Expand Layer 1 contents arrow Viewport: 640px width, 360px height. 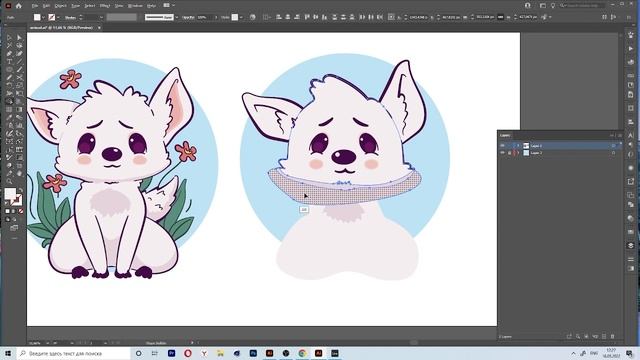[519, 146]
